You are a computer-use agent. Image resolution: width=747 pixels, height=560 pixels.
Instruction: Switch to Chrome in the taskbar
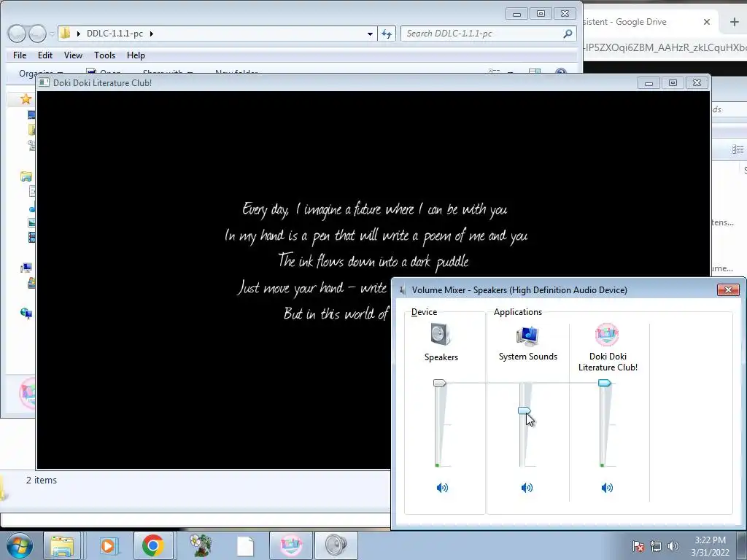(152, 545)
